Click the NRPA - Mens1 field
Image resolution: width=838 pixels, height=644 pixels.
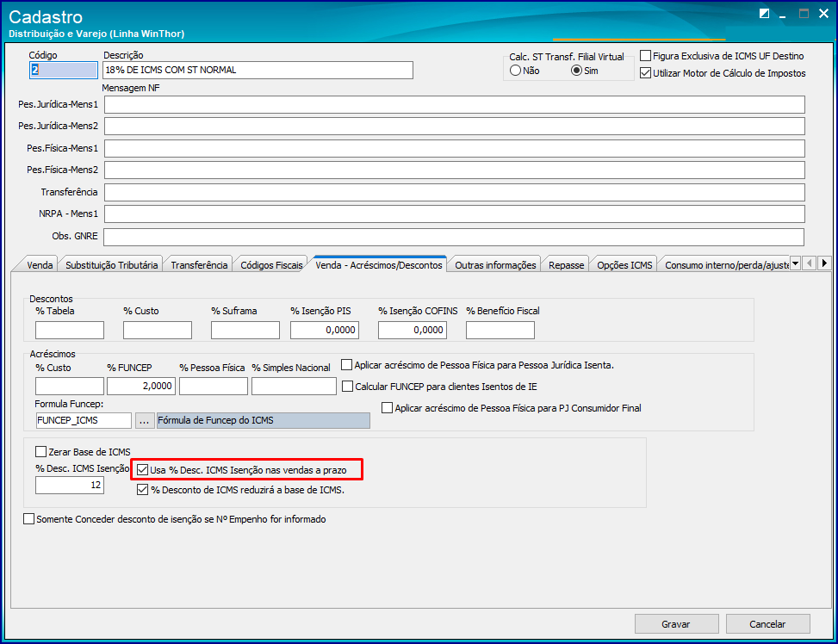tap(454, 214)
